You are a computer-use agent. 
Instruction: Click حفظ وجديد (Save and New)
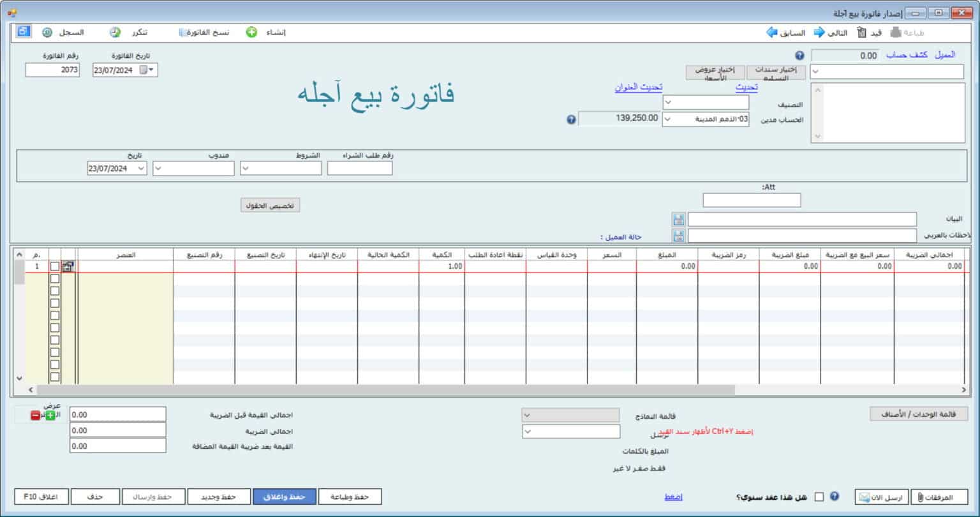tap(219, 497)
